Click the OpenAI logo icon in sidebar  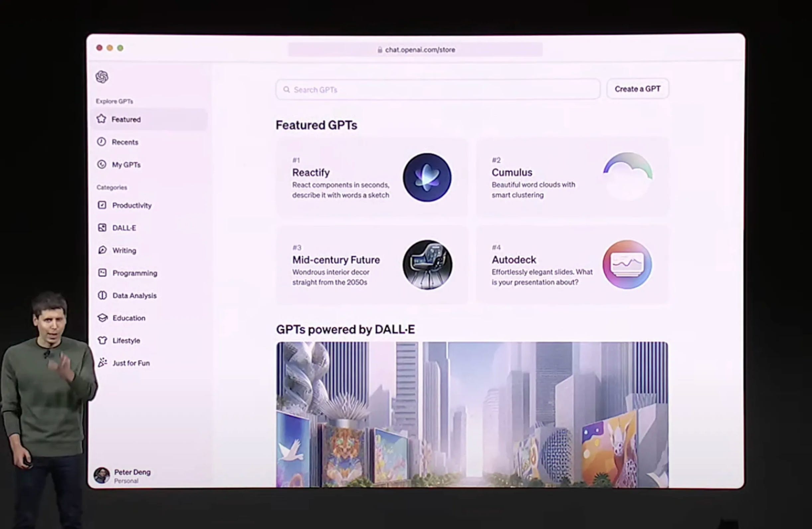[102, 77]
